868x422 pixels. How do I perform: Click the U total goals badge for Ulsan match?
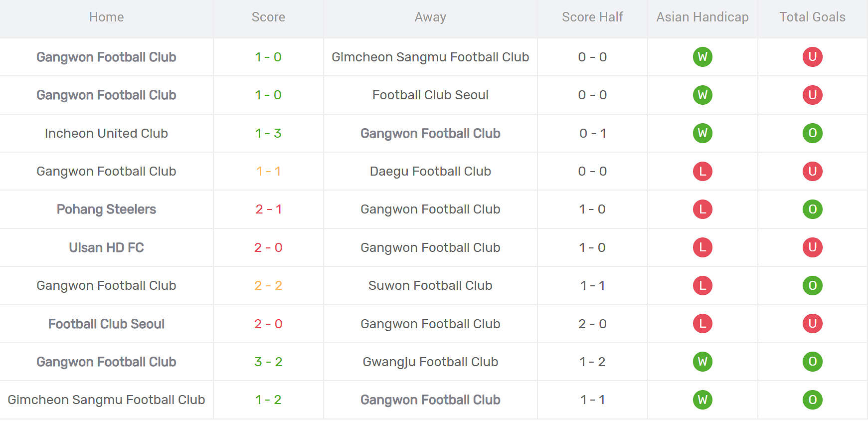(812, 247)
